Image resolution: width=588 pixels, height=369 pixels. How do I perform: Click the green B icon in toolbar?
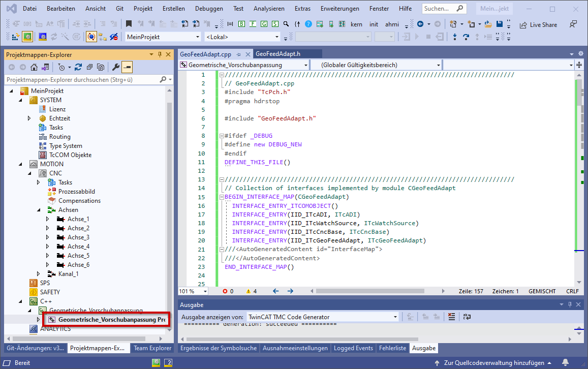click(241, 24)
